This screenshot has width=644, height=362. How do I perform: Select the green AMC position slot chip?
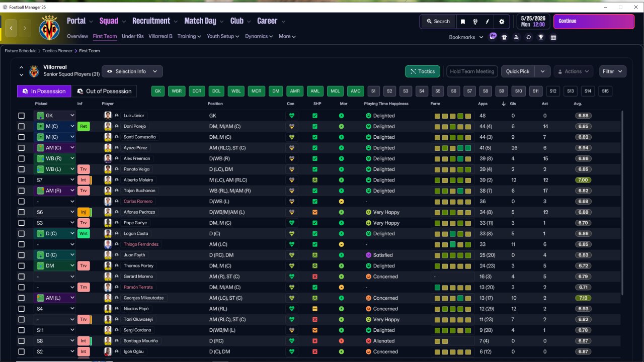(x=356, y=91)
